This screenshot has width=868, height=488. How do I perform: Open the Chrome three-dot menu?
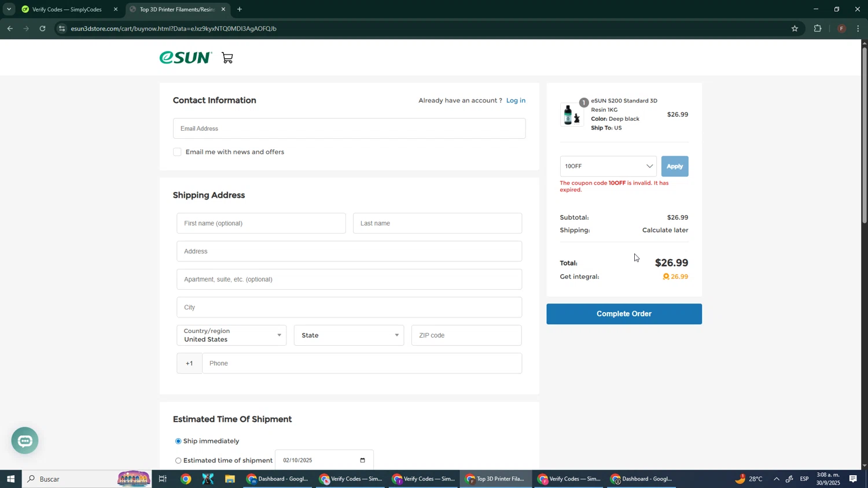pos(858,28)
